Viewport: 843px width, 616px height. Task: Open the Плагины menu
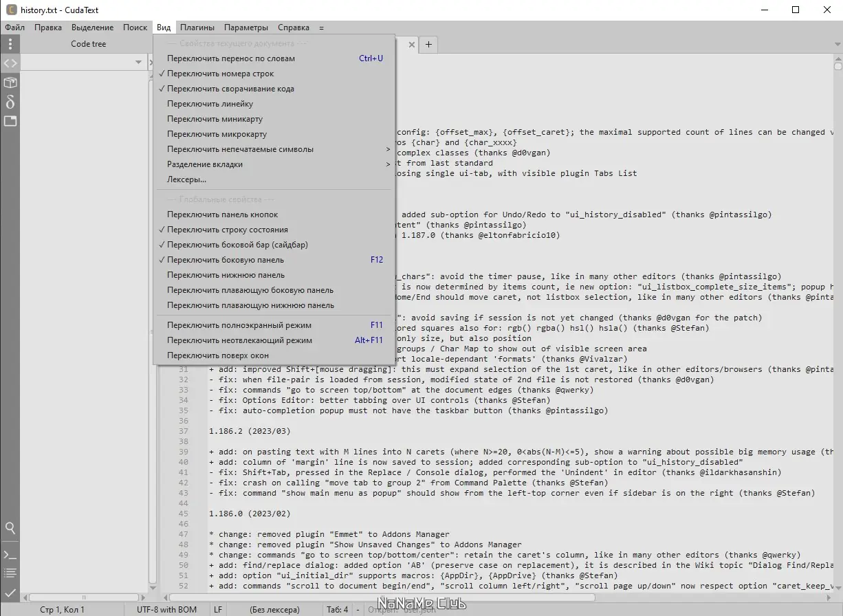pos(197,27)
